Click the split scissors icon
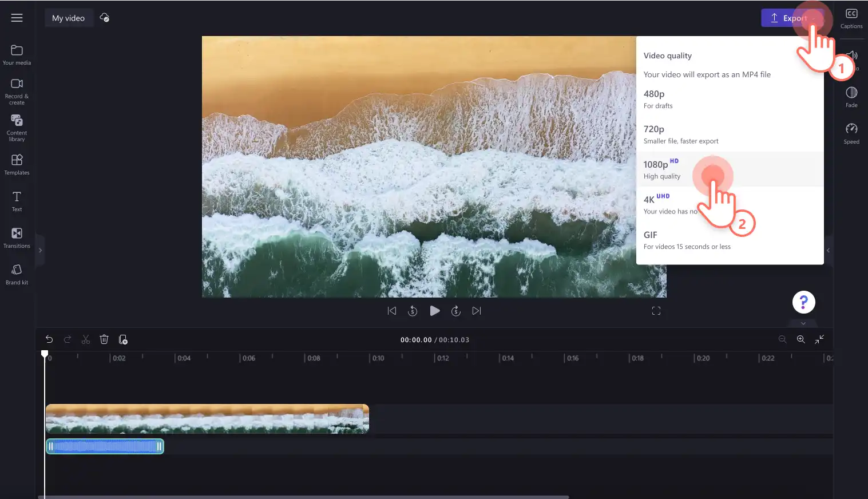Screen dimensions: 868x499 coord(86,339)
